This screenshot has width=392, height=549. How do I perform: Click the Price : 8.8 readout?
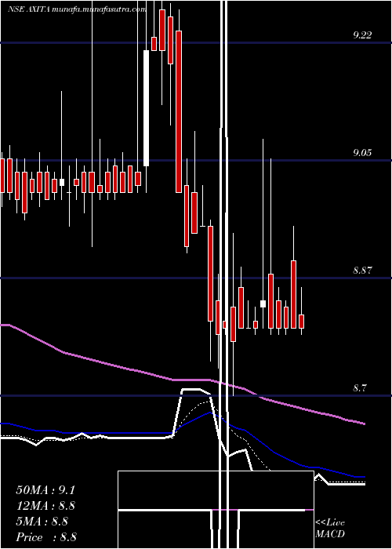coord(46,537)
